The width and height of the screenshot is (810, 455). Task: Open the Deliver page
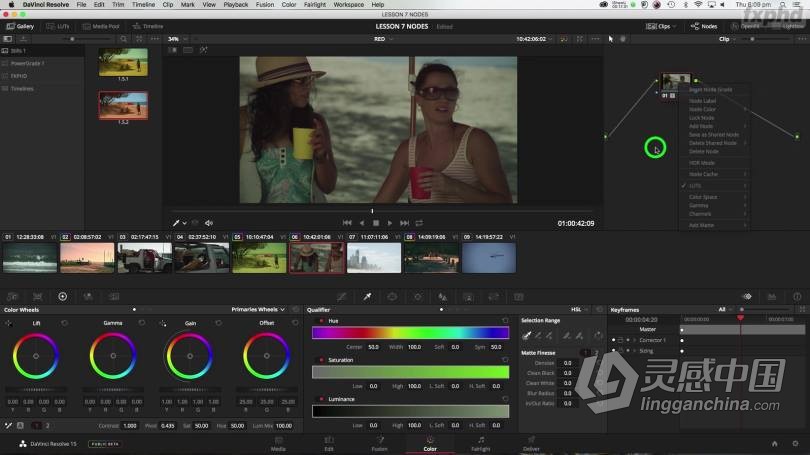point(531,439)
